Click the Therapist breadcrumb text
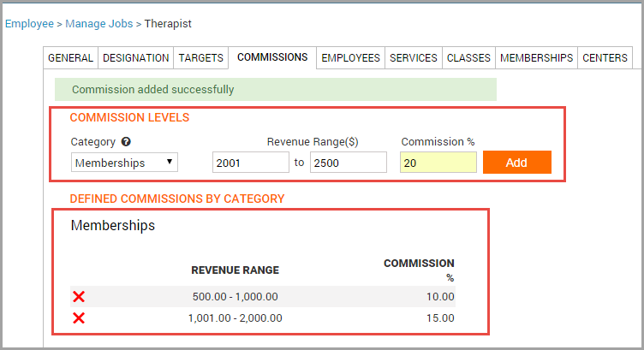Screen dimensions: 644x350 (x=168, y=24)
